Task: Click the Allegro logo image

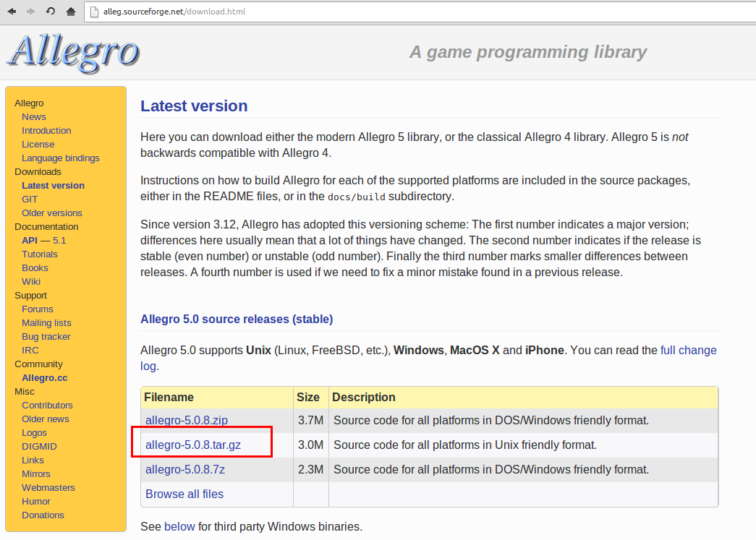Action: tap(73, 53)
